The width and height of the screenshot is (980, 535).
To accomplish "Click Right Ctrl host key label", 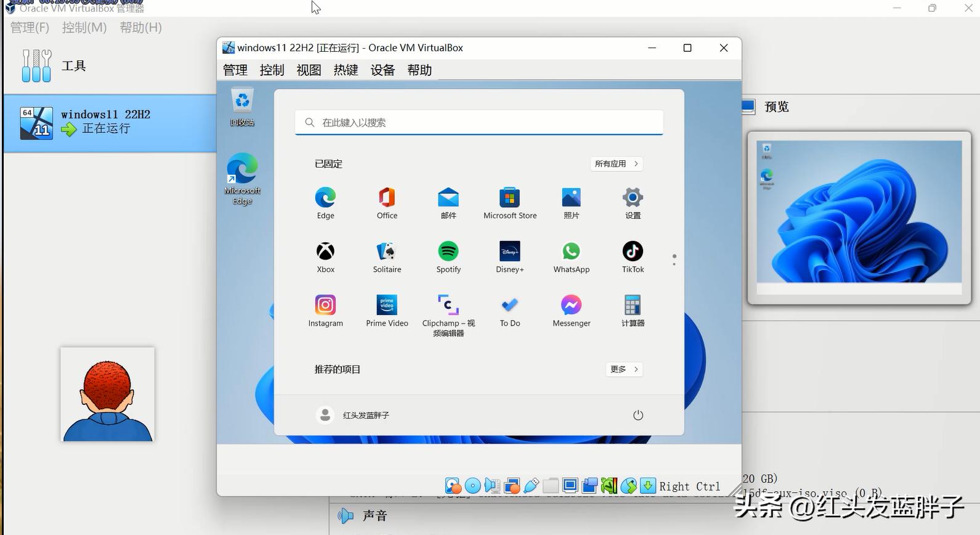I will (x=690, y=486).
